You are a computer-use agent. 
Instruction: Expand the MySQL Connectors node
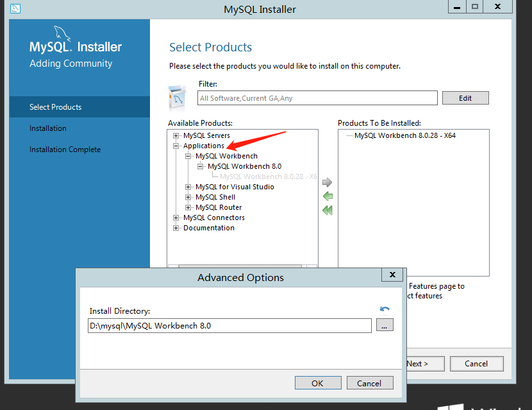176,218
